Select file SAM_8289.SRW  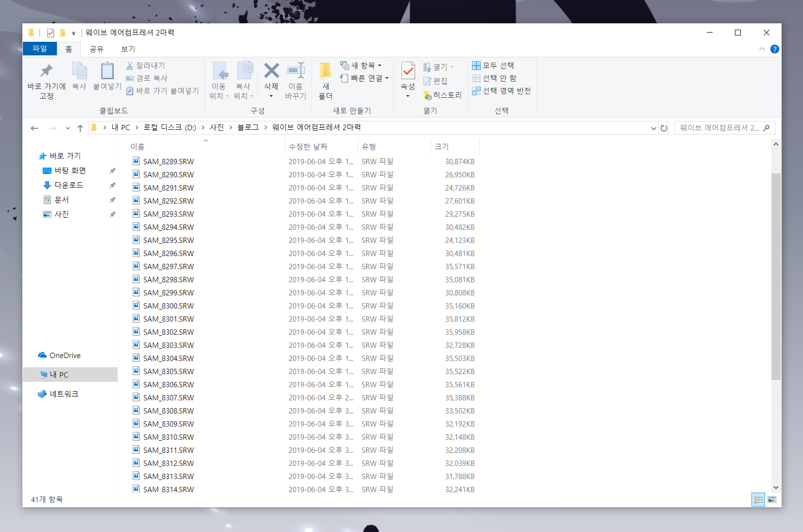[168, 162]
